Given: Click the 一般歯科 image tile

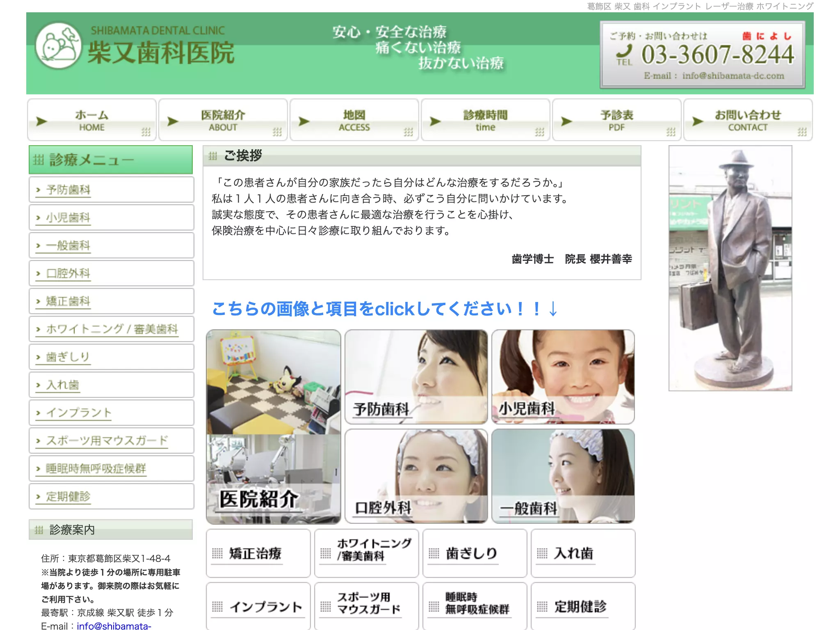Looking at the screenshot, I should pyautogui.click(x=563, y=476).
